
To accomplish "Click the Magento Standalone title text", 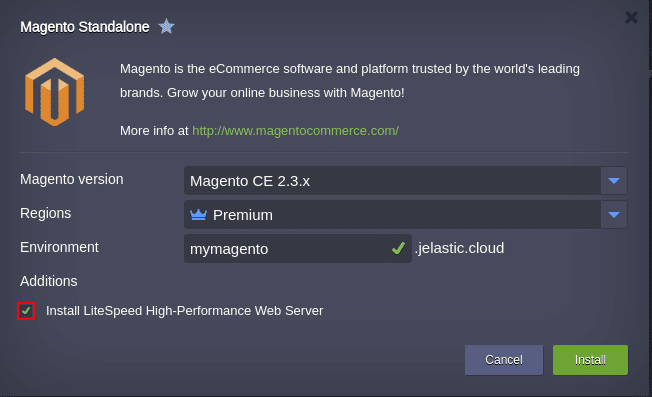I will (x=85, y=27).
